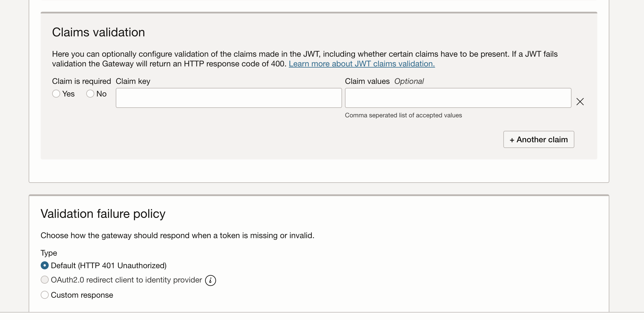The width and height of the screenshot is (644, 320).
Task: Open Learn more about JWT claims validation
Action: coord(362,64)
